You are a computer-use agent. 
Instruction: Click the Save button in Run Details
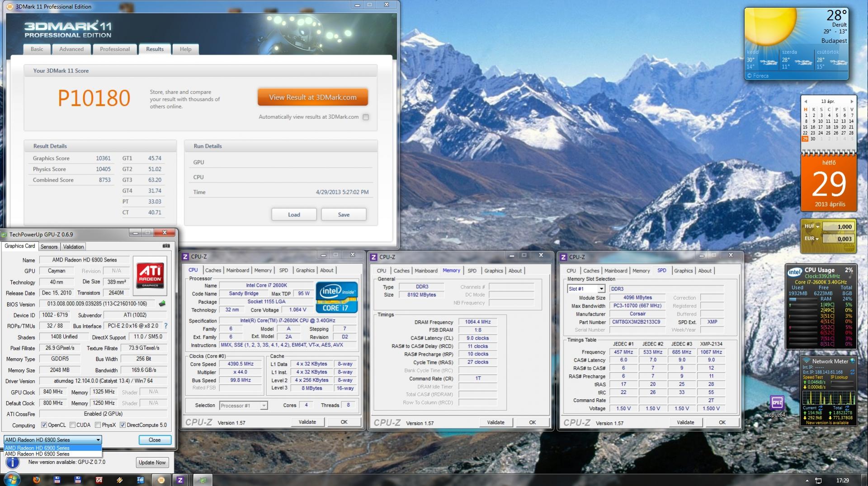point(344,215)
